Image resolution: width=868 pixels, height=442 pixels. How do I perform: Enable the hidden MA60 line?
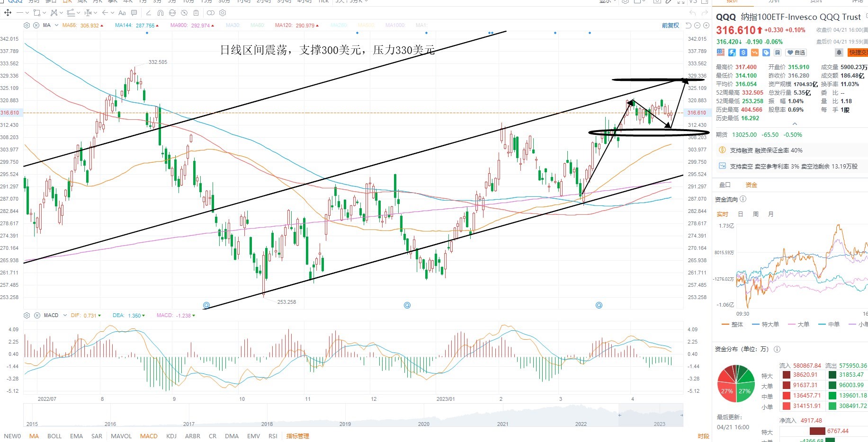coord(257,25)
